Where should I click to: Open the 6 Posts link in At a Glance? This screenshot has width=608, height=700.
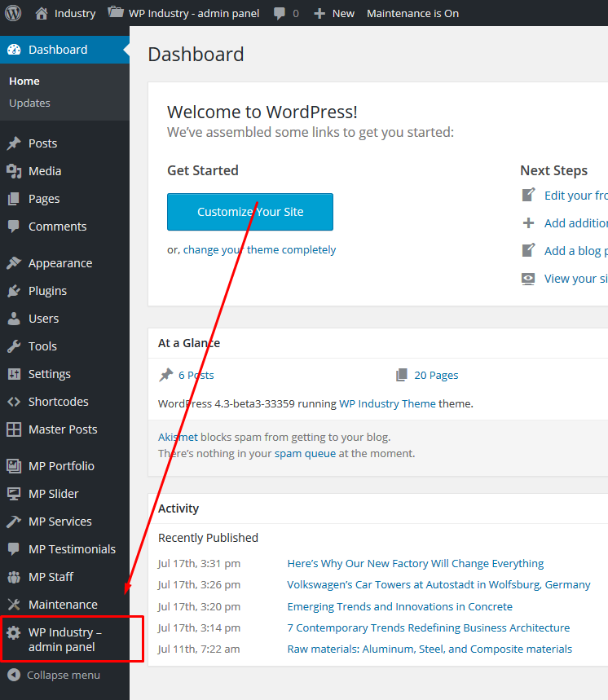[196, 375]
